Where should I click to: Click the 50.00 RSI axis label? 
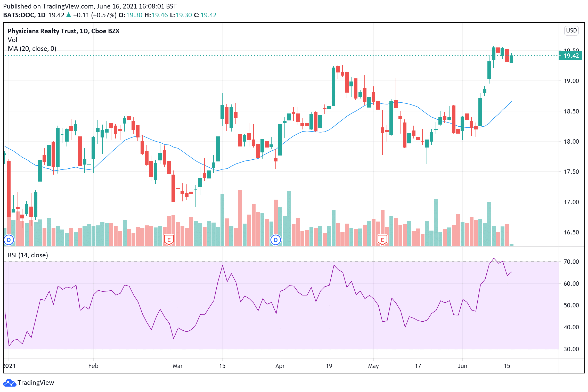[x=571, y=305]
